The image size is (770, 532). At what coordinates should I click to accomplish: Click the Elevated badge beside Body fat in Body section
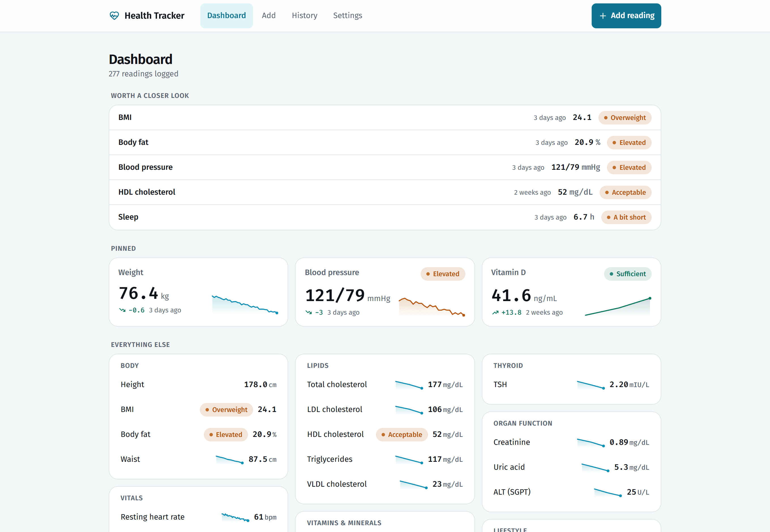tap(226, 435)
